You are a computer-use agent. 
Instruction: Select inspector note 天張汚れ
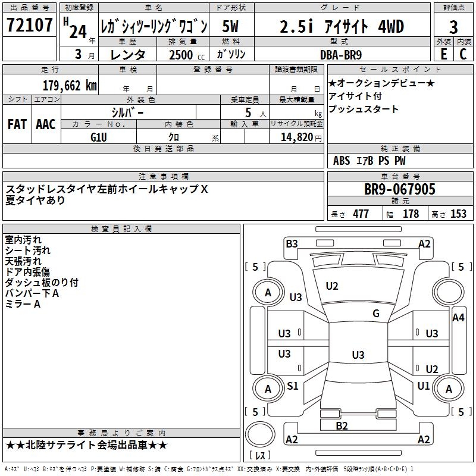23,261
